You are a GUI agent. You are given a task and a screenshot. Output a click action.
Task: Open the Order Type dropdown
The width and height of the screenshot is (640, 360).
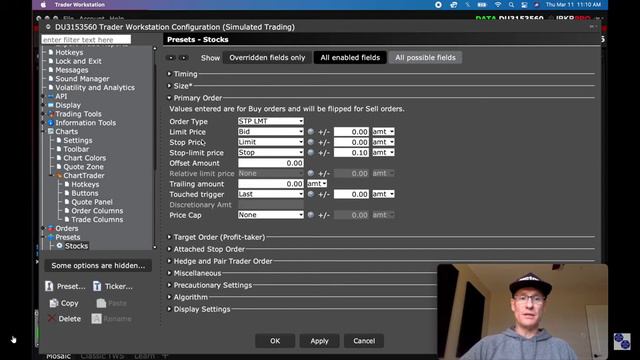[271, 121]
